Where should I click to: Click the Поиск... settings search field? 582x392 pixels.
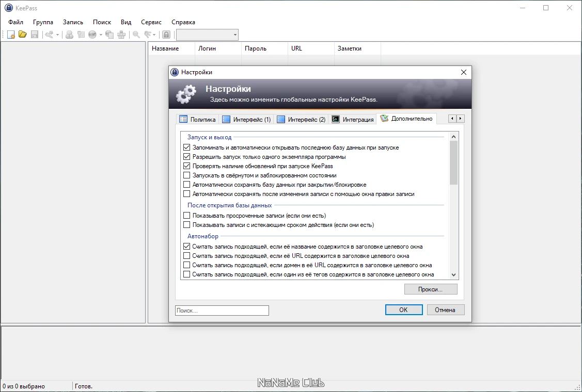[x=222, y=311]
